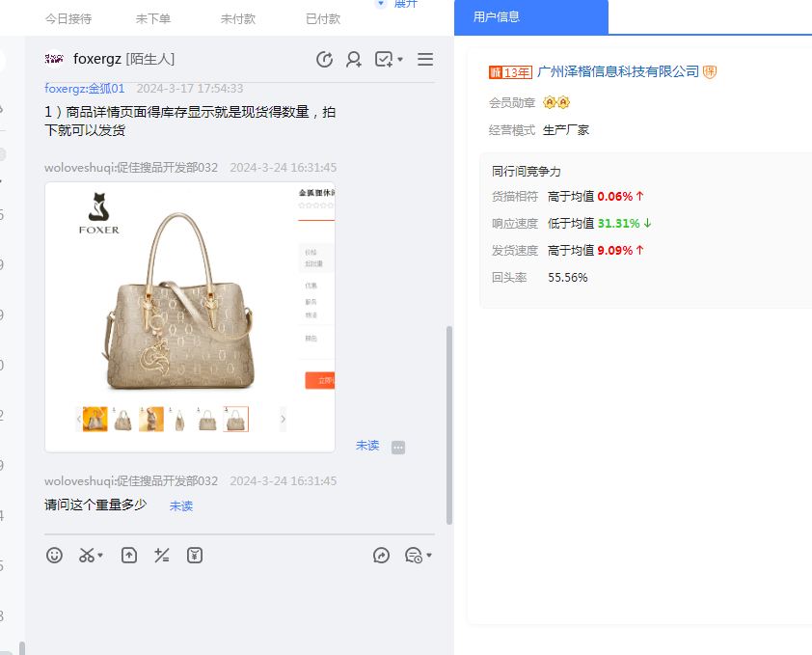Image resolution: width=812 pixels, height=655 pixels.
Task: Open the scheduled message dropdown arrow
Action: (428, 556)
